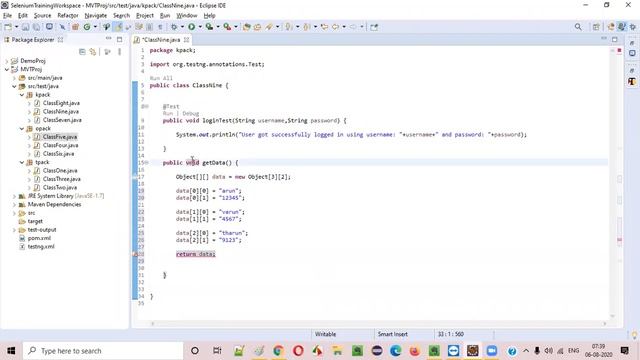Minimize the Package Explorer view
Image resolution: width=640 pixels, height=360 pixels.
(x=109, y=39)
